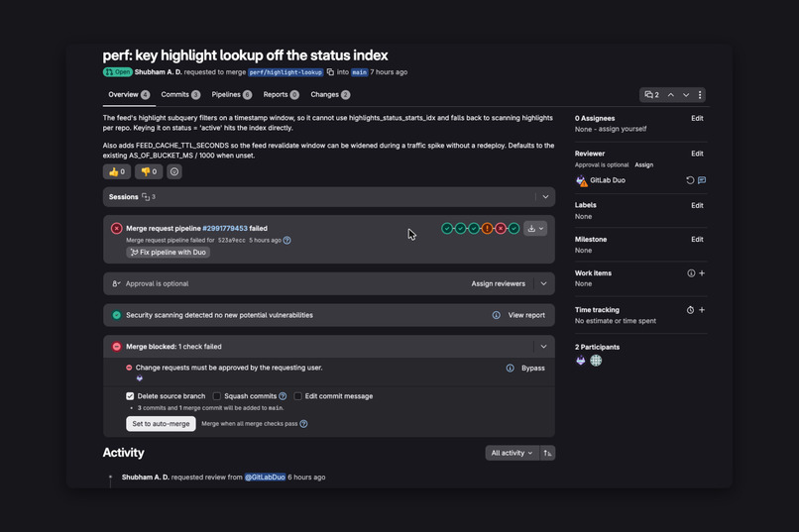Add time entry plus icon

point(702,310)
